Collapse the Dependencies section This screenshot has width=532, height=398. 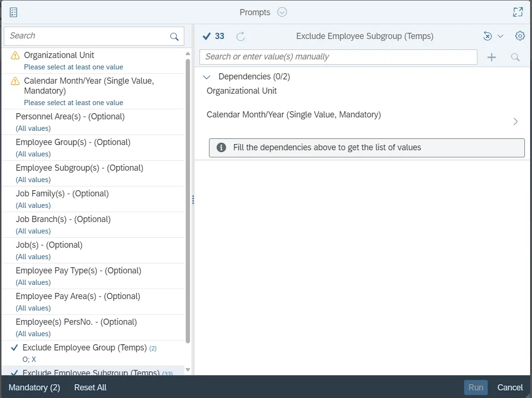coord(207,77)
